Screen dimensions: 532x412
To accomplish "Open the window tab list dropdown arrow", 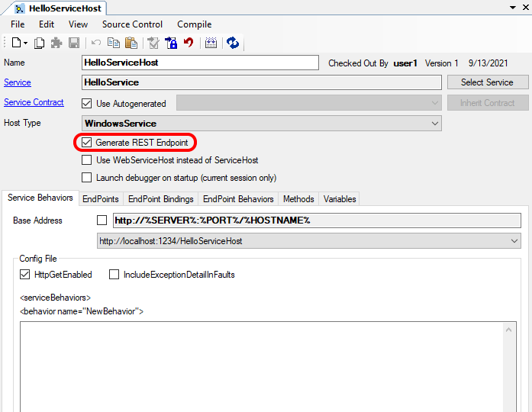I will click(x=513, y=8).
